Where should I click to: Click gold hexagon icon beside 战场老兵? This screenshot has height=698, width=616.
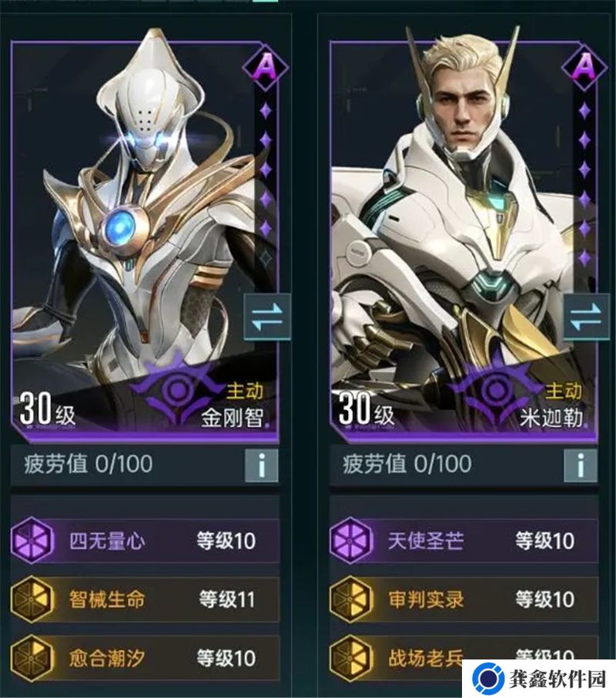[x=351, y=658]
